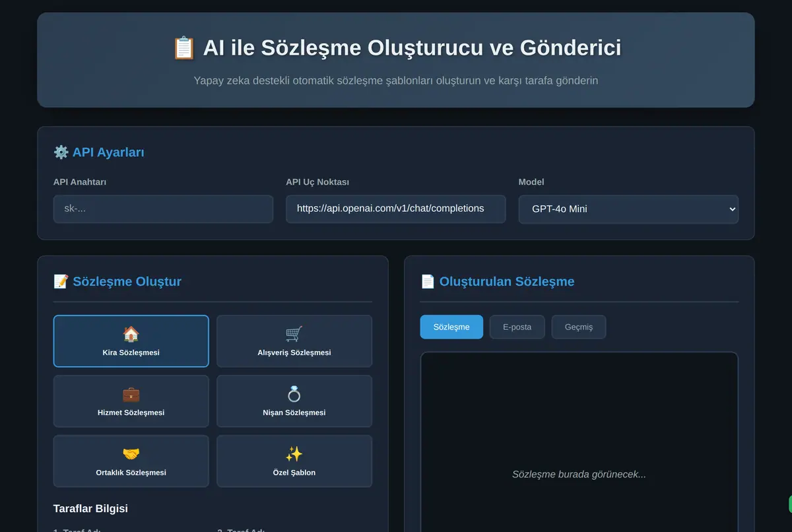This screenshot has height=532, width=792.
Task: Click the Model label
Action: [x=531, y=182]
